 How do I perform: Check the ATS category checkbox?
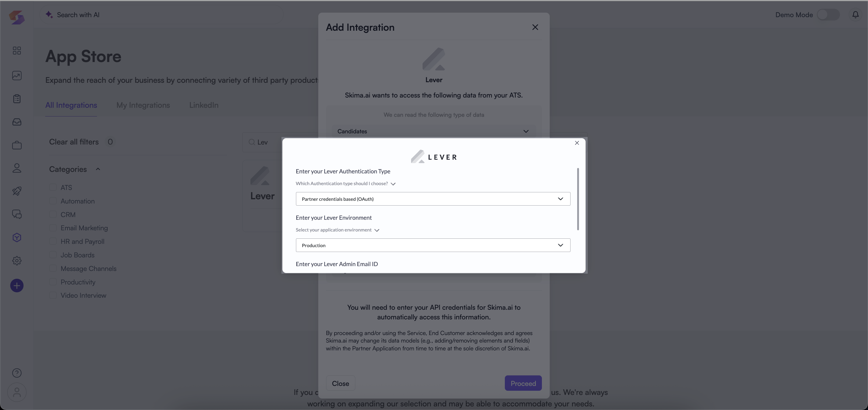(x=53, y=188)
